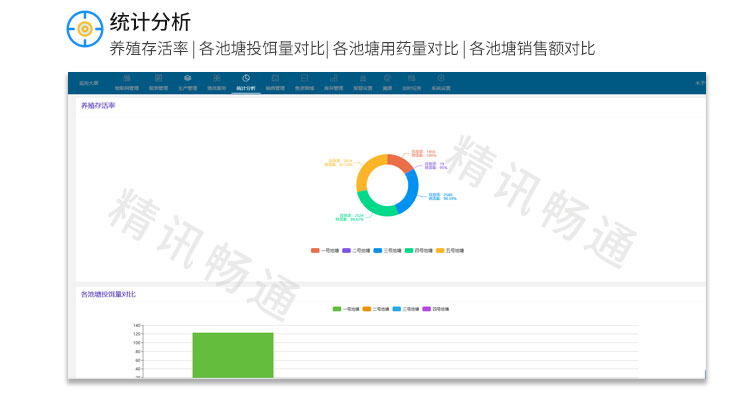
Task: Click the blue segment of donut chart
Action: click(408, 190)
